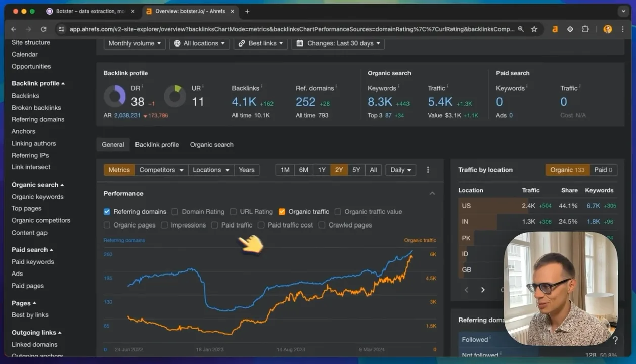Set chart range to 5Y

tap(356, 170)
